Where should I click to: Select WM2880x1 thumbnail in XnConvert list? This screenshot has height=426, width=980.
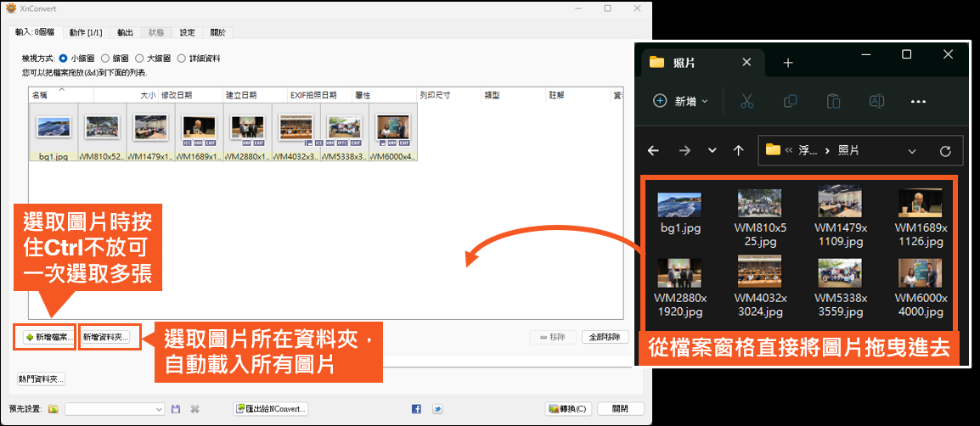point(248,132)
